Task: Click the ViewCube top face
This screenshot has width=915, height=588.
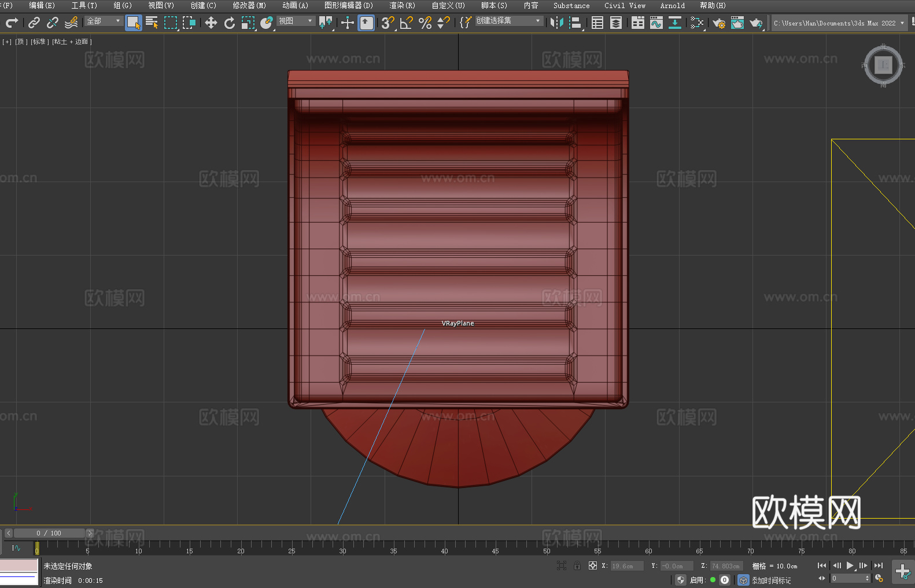Action: pyautogui.click(x=883, y=65)
